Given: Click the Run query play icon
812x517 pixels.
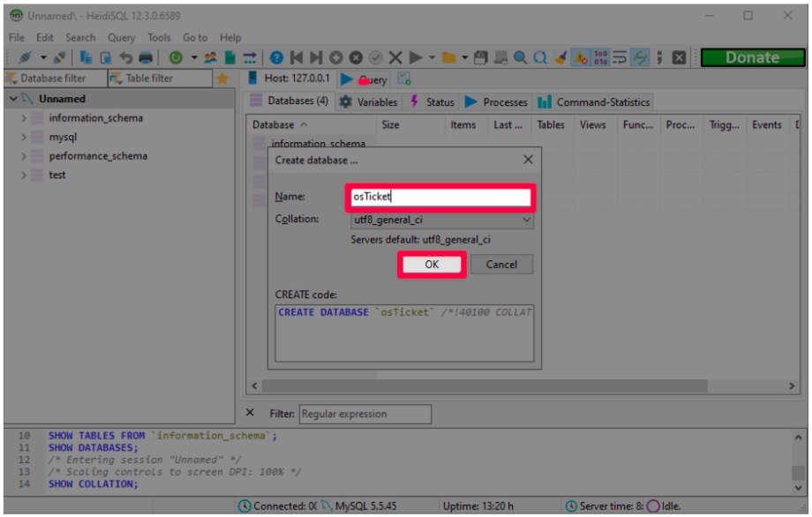Looking at the screenshot, I should pyautogui.click(x=416, y=57).
